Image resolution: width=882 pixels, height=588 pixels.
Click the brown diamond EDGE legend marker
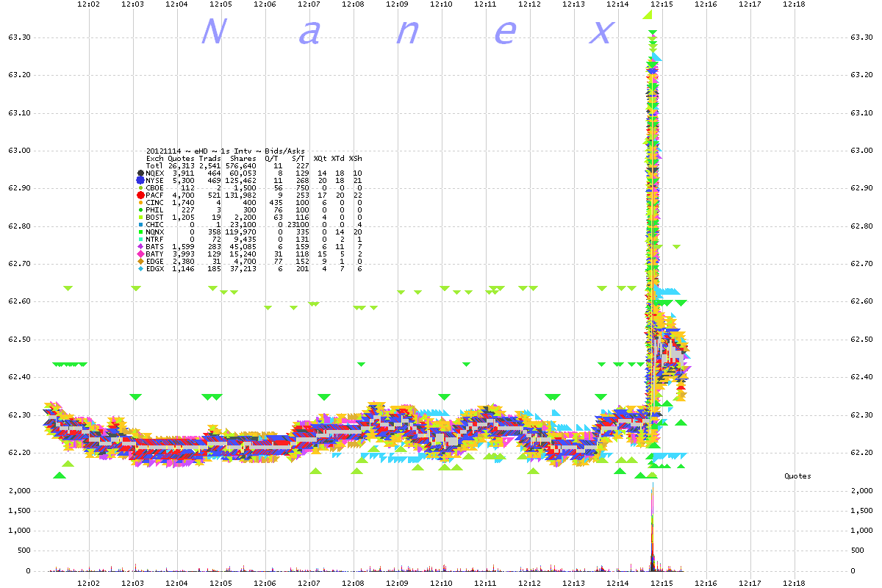point(140,260)
